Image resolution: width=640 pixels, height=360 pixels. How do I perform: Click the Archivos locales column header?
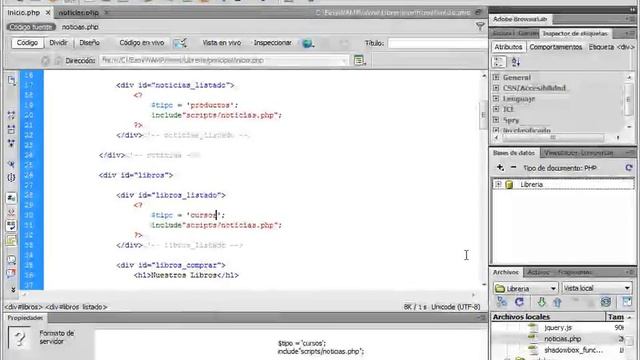tap(548, 317)
